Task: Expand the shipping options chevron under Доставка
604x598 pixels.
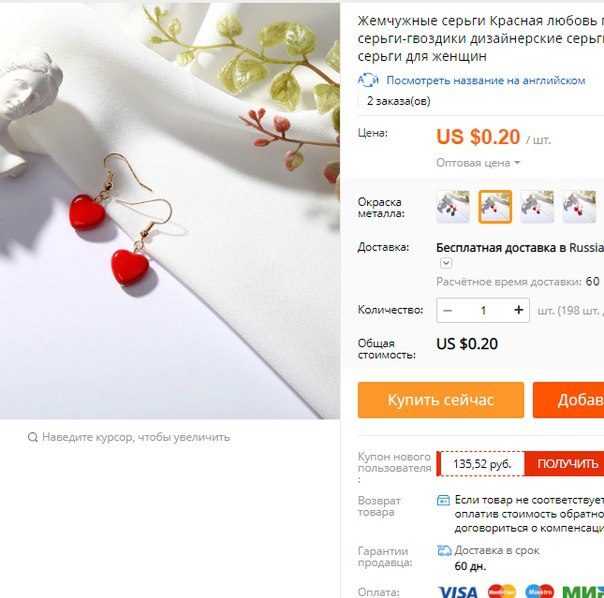Action: pos(446,263)
